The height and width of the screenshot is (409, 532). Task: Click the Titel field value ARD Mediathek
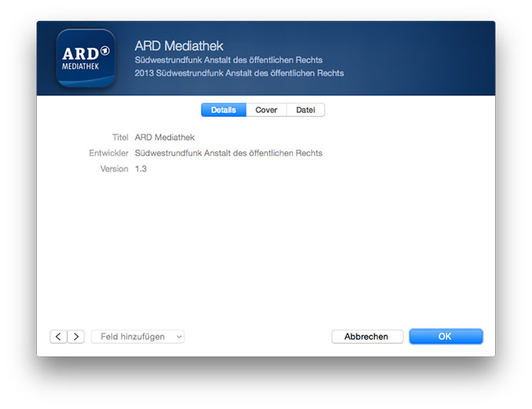tap(165, 138)
